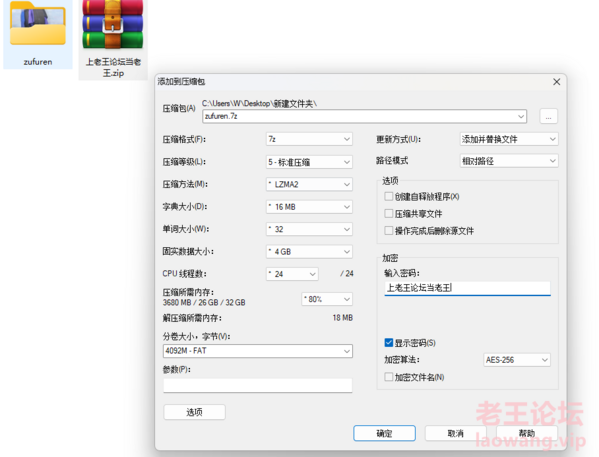Screen dimensions: 599x457
Task: Open the 压缩格式 7z dropdown
Action: click(x=309, y=139)
